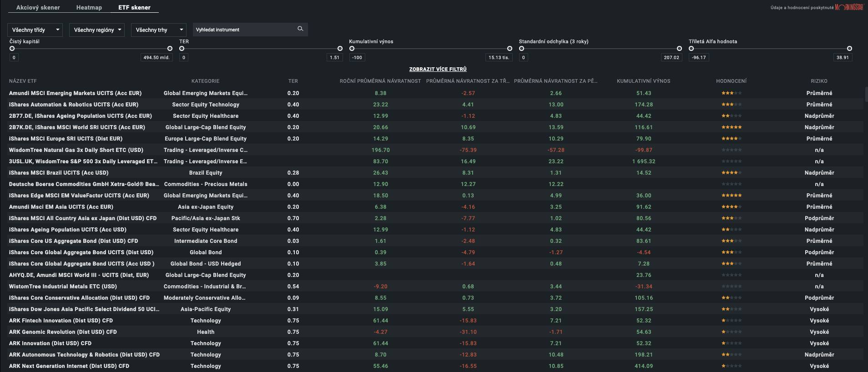Click Kumulativní výnos slider right handle

(510, 49)
